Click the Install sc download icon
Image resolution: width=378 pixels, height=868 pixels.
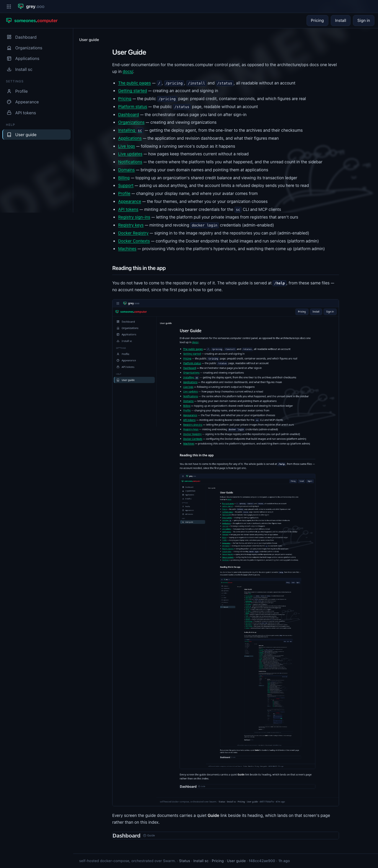pyautogui.click(x=9, y=69)
